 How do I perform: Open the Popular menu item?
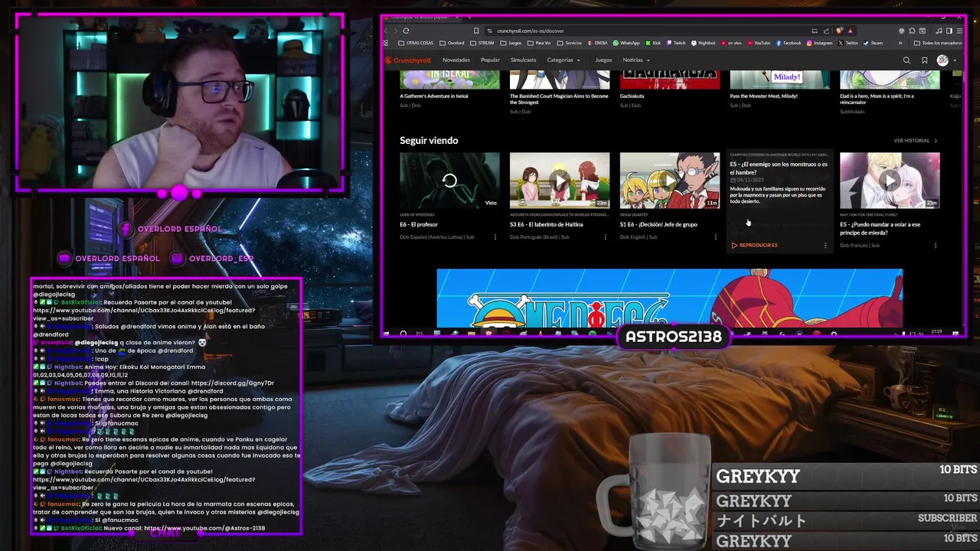490,60
